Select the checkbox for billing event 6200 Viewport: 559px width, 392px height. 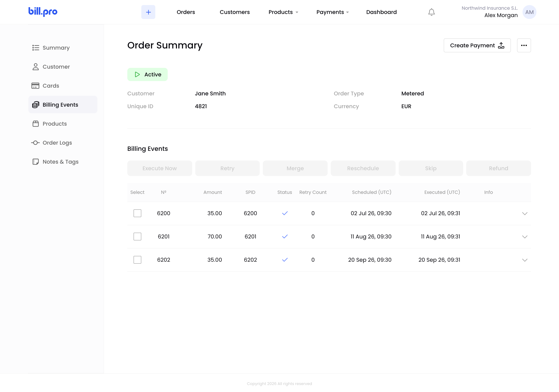click(137, 213)
